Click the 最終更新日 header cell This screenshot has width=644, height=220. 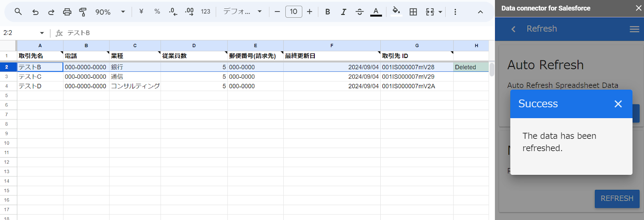click(x=332, y=56)
